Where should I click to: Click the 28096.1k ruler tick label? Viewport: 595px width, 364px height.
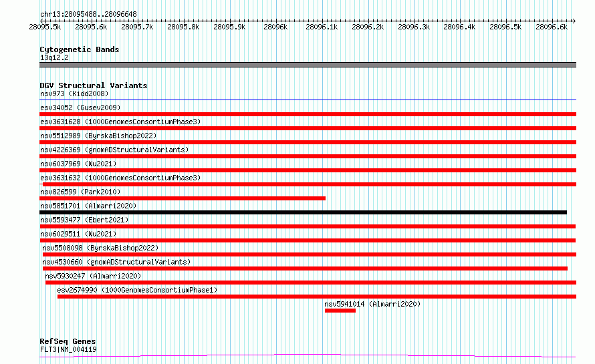pos(322,27)
